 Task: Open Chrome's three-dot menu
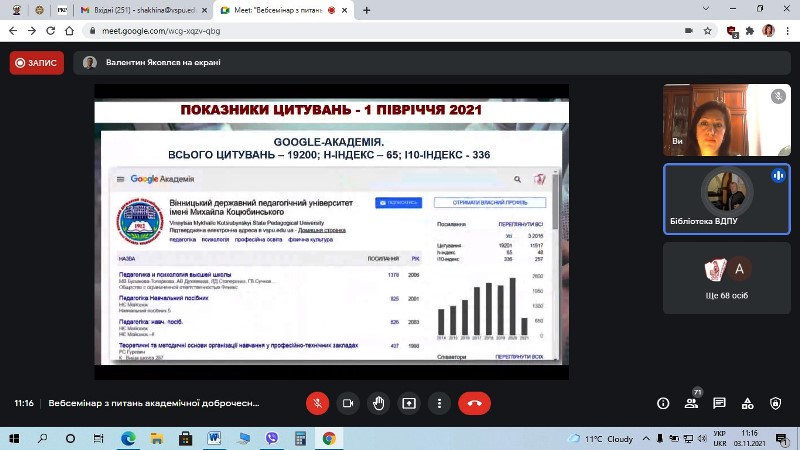[787, 31]
